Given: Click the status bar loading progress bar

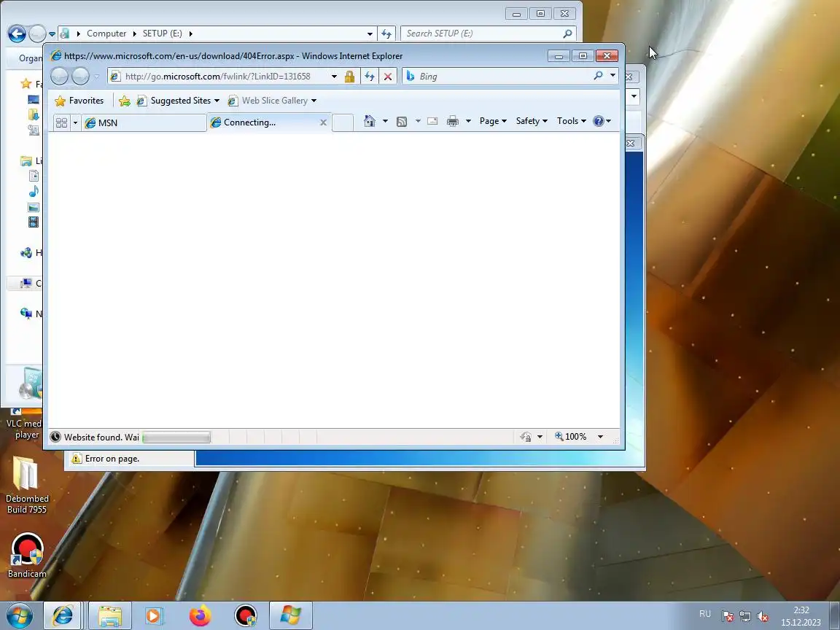Looking at the screenshot, I should point(176,437).
